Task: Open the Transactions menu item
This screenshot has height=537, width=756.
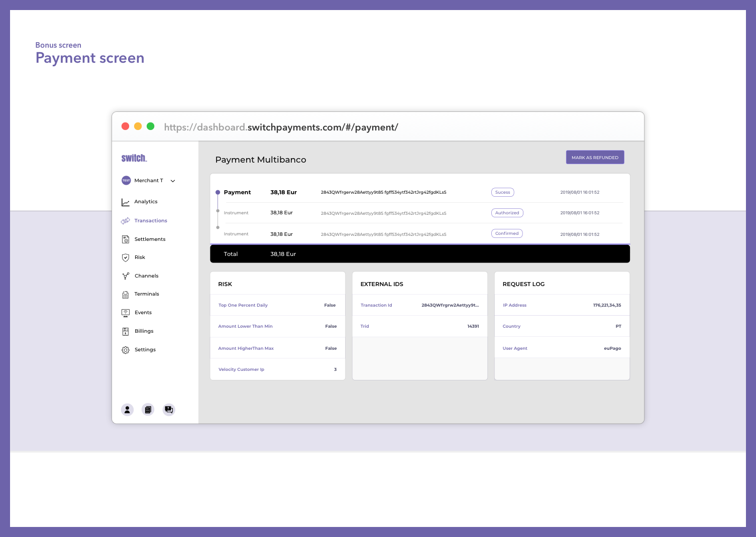Action: click(151, 221)
